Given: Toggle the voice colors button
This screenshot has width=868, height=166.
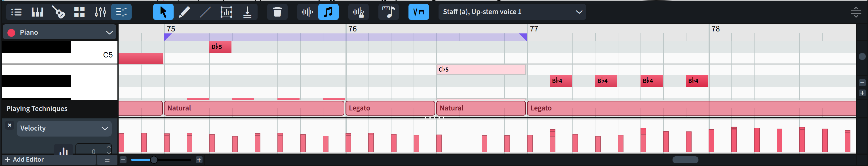Looking at the screenshot, I should 418,12.
